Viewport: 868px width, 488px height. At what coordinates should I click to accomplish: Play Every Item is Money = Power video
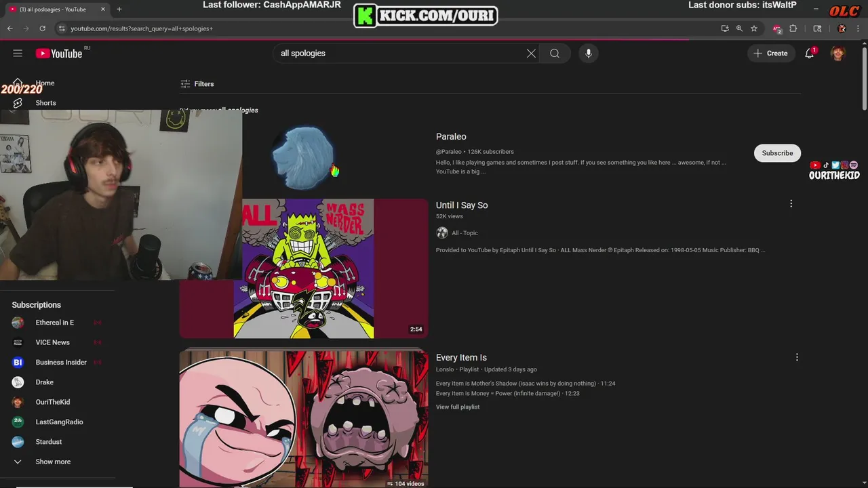click(x=507, y=393)
